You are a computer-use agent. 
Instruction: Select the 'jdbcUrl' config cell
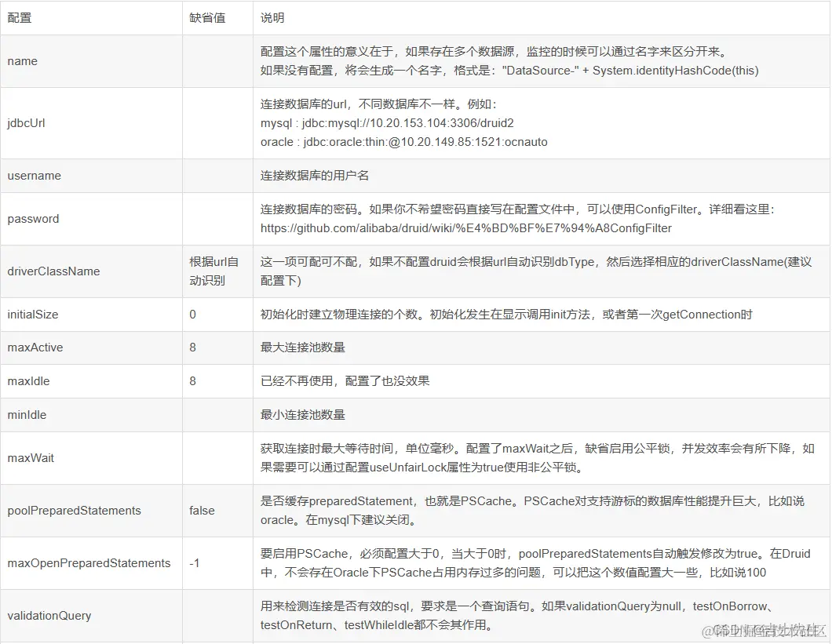[x=91, y=123]
